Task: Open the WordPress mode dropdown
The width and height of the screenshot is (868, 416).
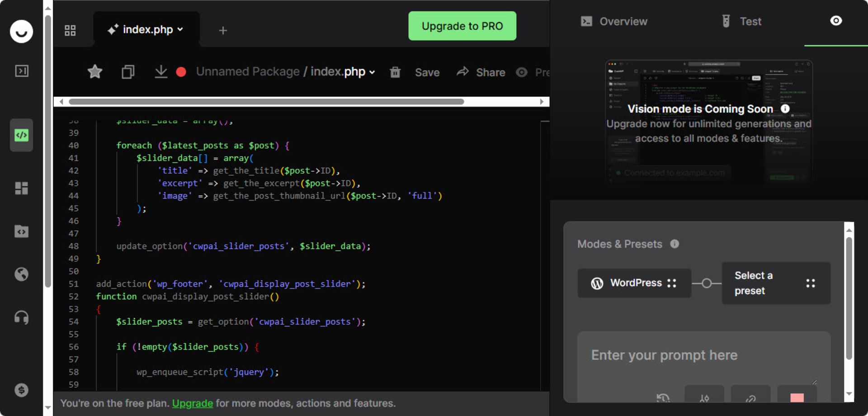Action: click(634, 283)
